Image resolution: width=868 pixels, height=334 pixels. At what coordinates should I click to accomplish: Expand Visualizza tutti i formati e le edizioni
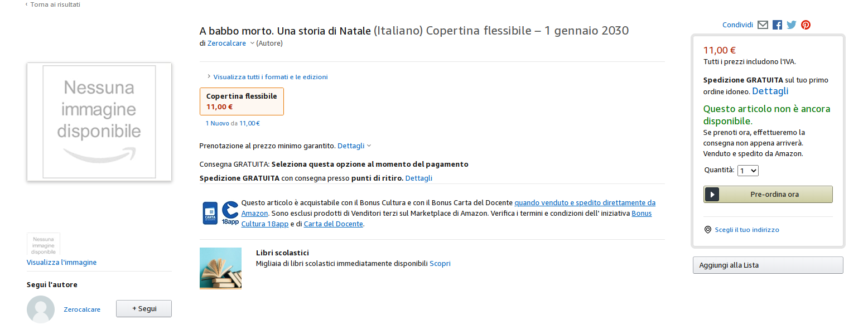(x=267, y=77)
